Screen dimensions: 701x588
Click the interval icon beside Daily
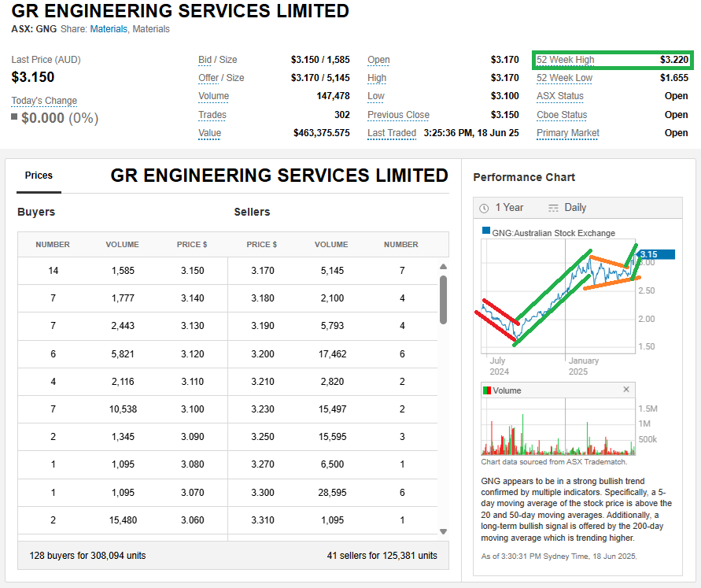coord(553,208)
